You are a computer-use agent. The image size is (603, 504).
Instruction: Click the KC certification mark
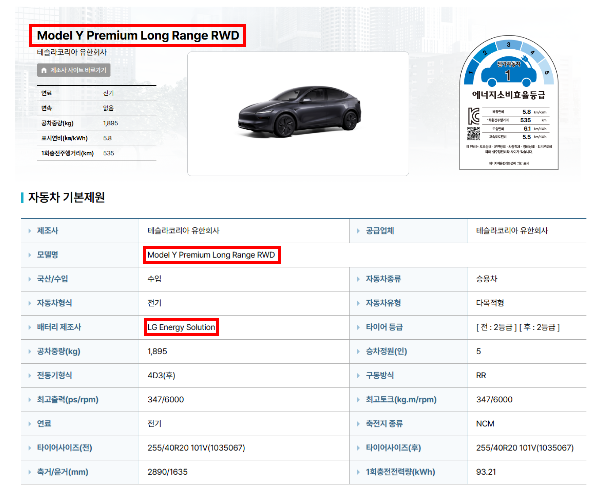point(473,116)
